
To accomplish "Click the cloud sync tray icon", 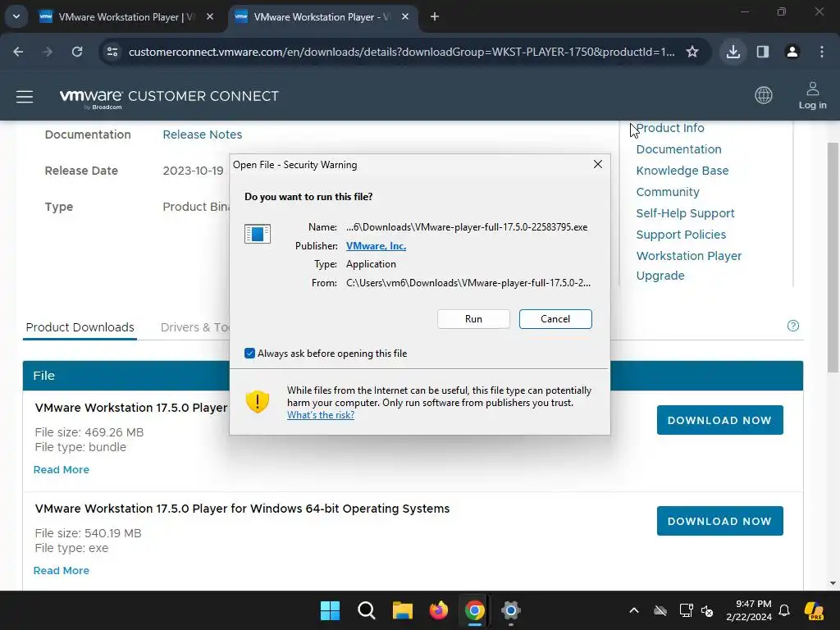I will (x=660, y=610).
